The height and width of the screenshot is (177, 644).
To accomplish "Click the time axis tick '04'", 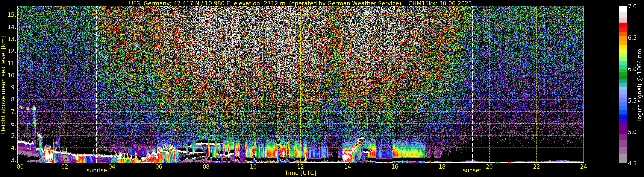I will tap(112, 167).
